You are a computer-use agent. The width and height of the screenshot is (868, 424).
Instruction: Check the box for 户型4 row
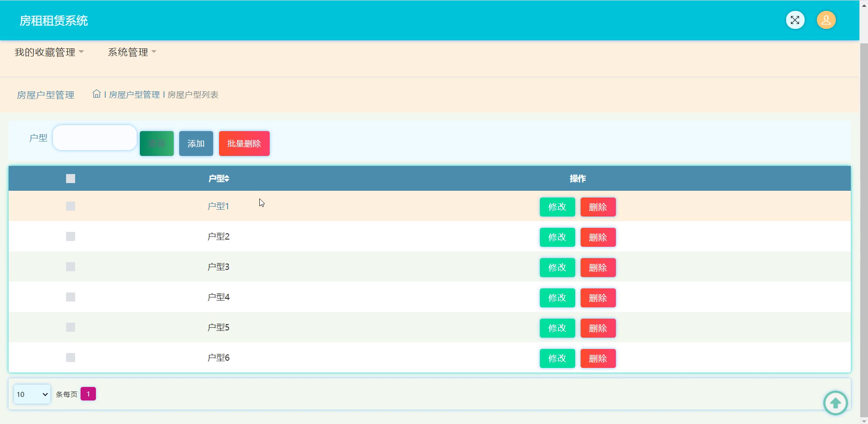tap(71, 297)
